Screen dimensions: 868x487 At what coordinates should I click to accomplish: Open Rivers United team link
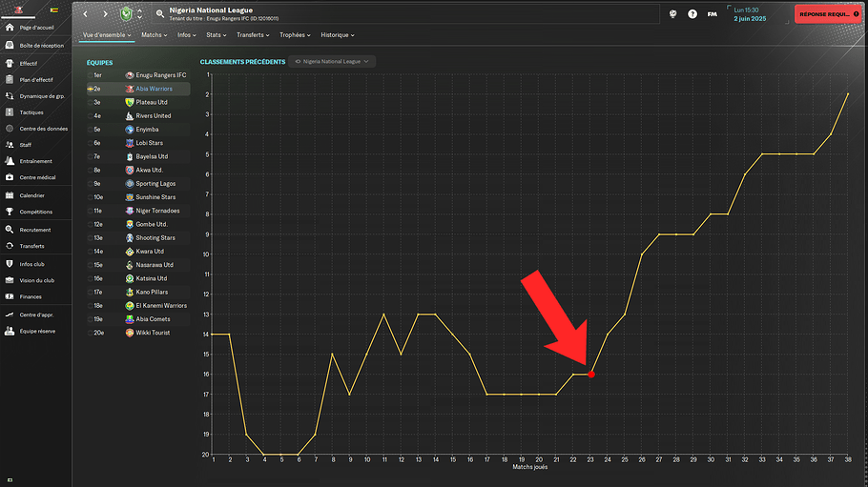(x=154, y=115)
